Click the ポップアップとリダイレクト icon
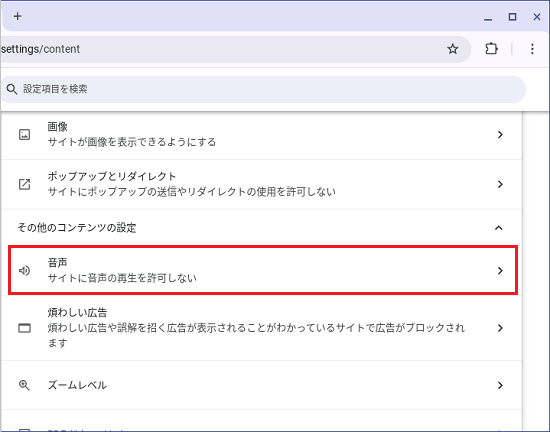This screenshot has height=432, width=550. (x=24, y=184)
